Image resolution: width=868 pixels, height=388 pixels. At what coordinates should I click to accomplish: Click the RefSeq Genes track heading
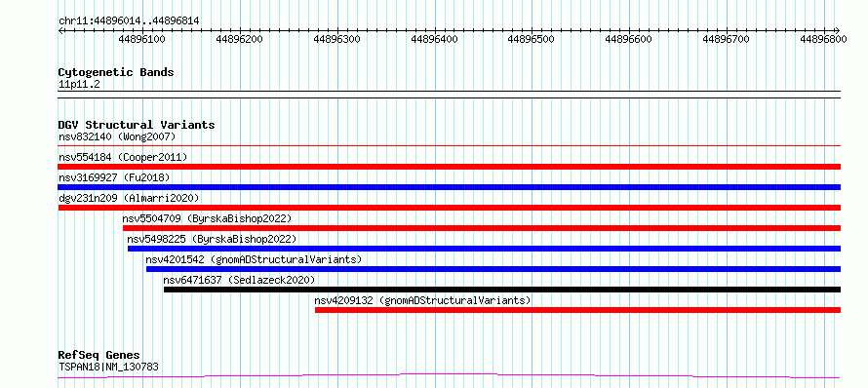pyautogui.click(x=99, y=355)
